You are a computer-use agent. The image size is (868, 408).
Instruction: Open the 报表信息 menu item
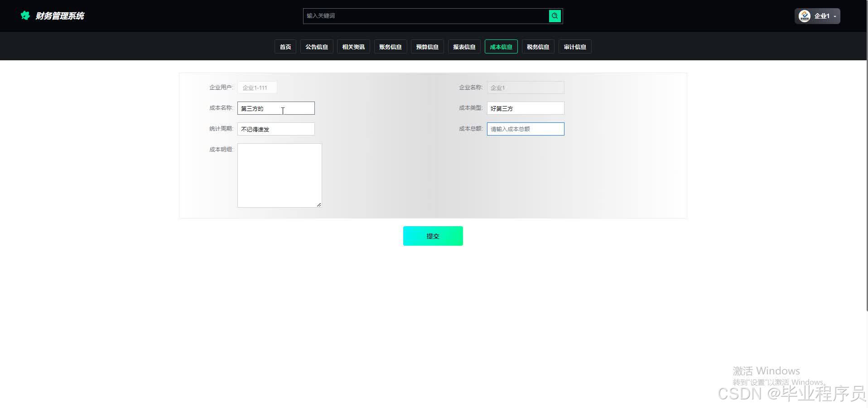click(464, 47)
